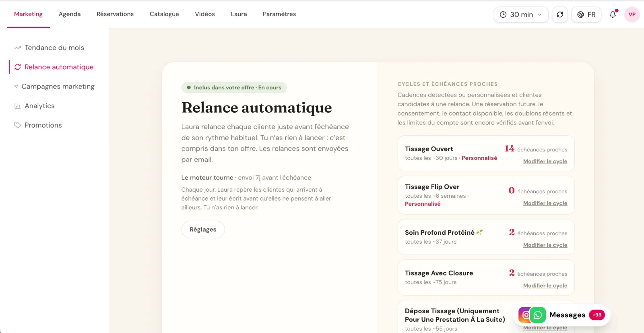644x333 pixels.
Task: Open the Catalogue tab
Action: 164,14
